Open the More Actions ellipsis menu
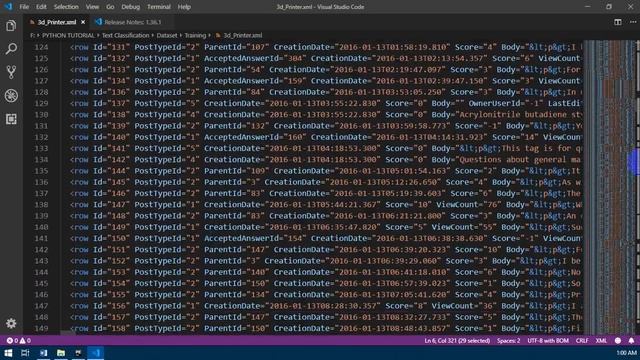This screenshot has width=640, height=360. tap(632, 22)
